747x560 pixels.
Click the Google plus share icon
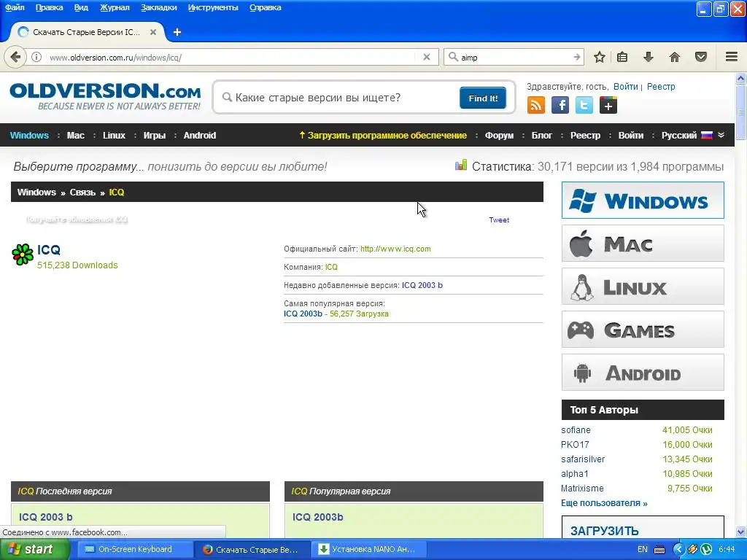click(x=608, y=105)
